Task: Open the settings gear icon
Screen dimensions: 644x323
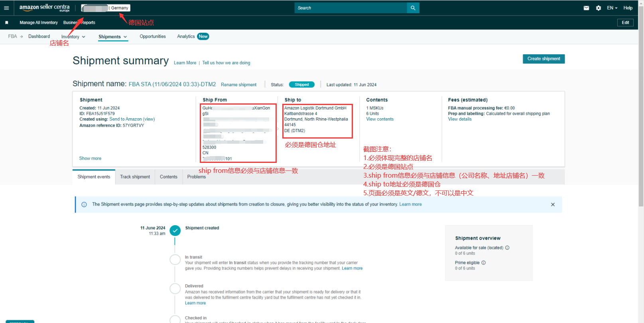Action: [x=599, y=8]
